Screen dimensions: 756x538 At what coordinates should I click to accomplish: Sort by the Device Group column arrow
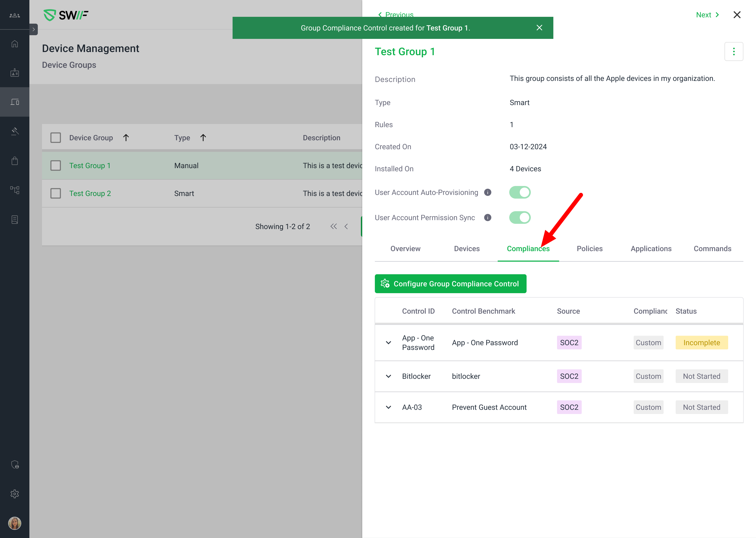[126, 138]
